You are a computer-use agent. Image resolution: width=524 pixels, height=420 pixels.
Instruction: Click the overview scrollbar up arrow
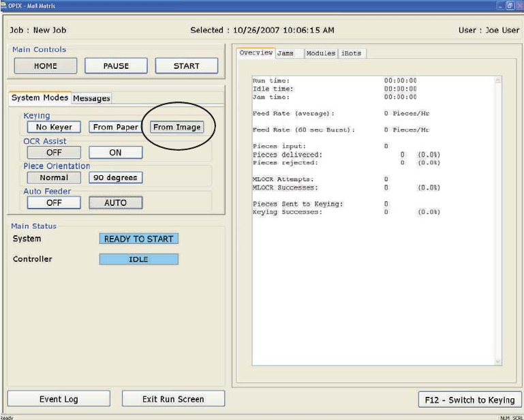[x=497, y=80]
